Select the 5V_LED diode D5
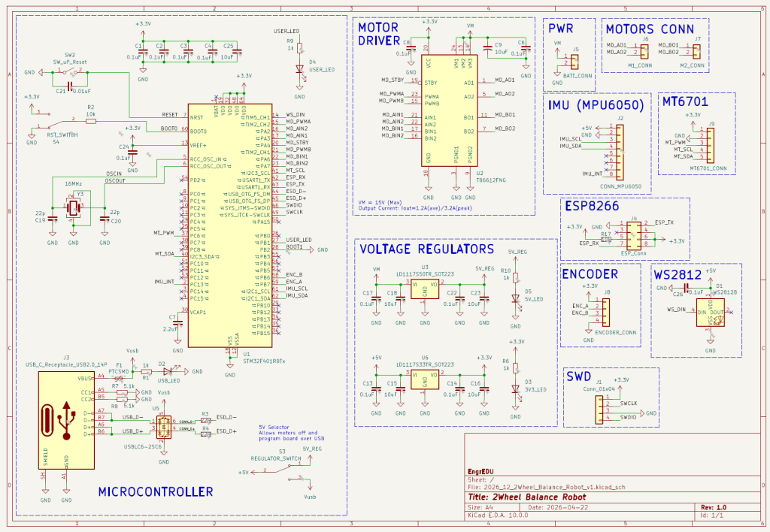The width and height of the screenshot is (770, 532). tap(515, 299)
